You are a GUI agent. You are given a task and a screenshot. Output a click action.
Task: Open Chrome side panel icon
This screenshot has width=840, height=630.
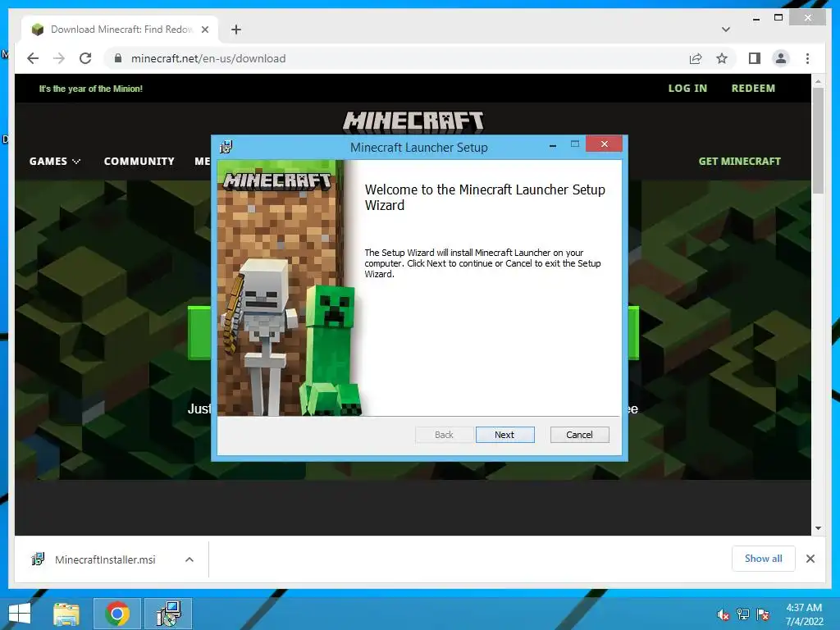[x=755, y=58]
